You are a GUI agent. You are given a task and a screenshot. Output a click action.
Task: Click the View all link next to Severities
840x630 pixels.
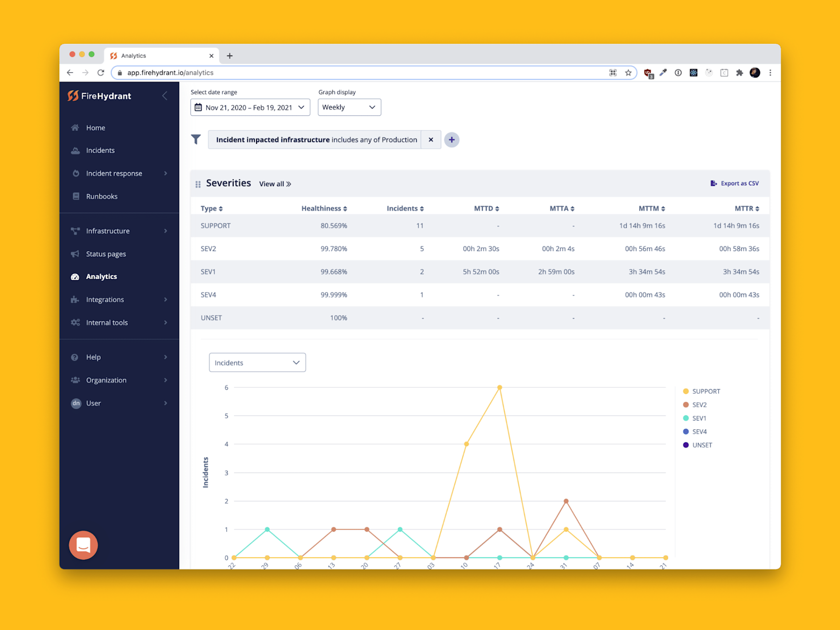coord(275,183)
